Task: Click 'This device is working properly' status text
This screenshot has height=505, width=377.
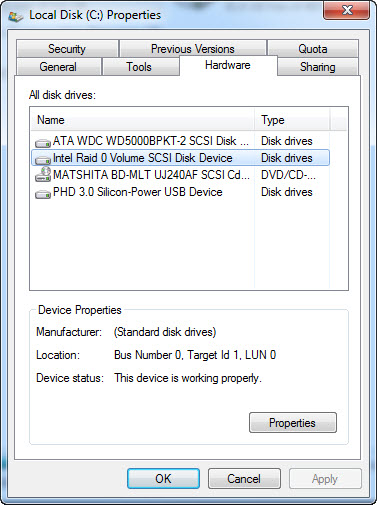Action: tap(188, 378)
